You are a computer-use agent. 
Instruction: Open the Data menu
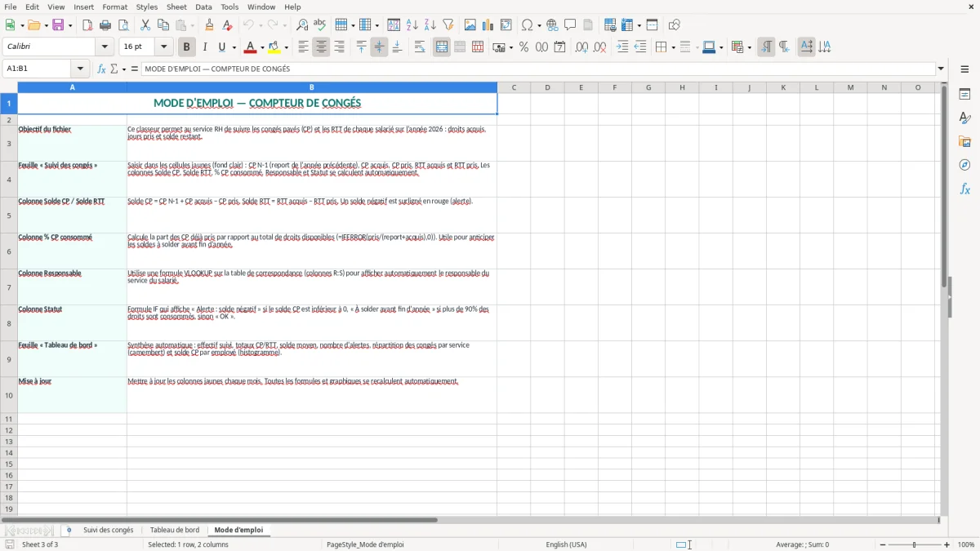(x=203, y=7)
